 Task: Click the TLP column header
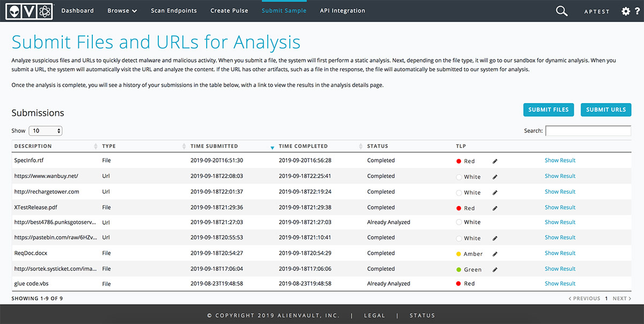click(x=461, y=146)
